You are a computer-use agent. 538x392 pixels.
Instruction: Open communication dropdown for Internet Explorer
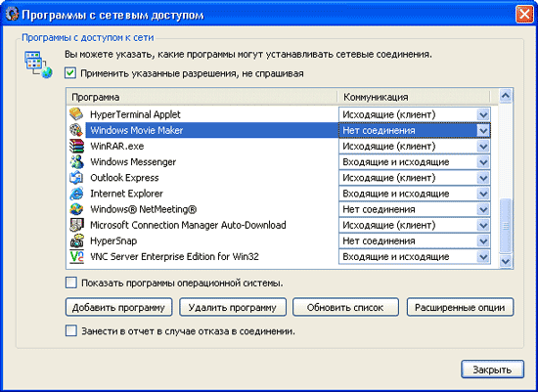[483, 194]
